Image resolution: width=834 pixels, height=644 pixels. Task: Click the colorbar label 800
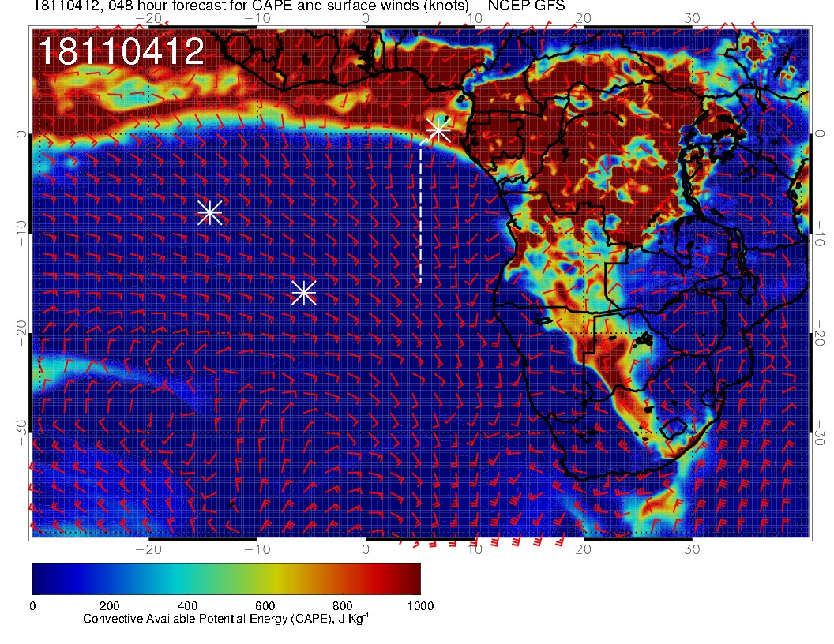coord(342,606)
